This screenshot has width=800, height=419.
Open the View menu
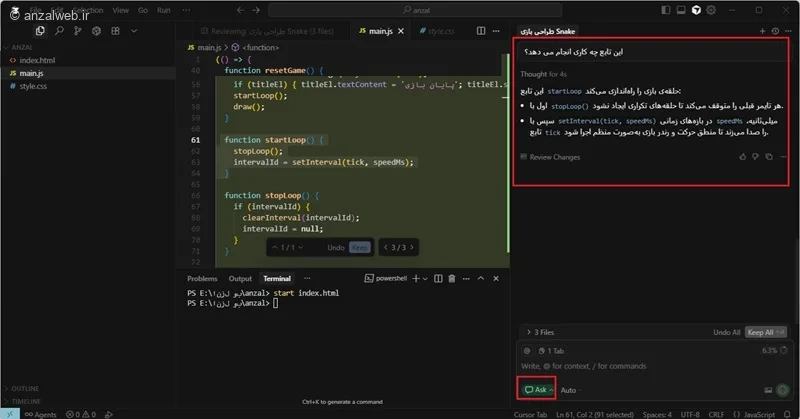coord(120,10)
